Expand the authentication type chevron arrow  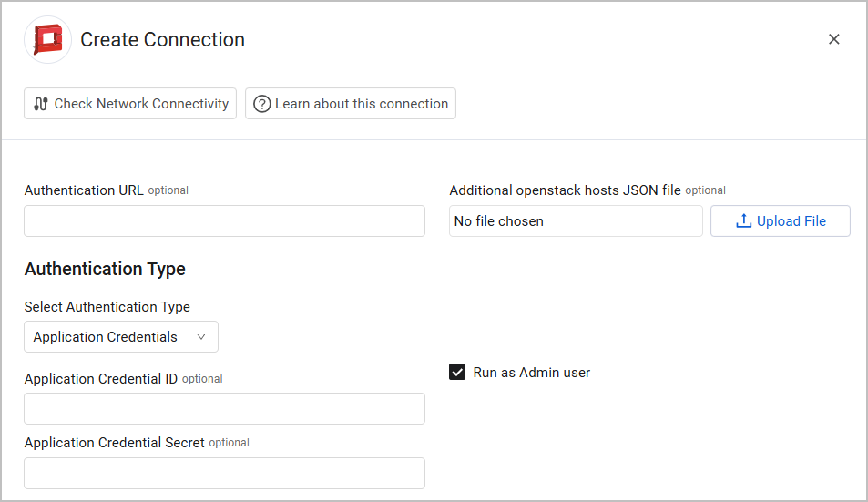tap(201, 337)
